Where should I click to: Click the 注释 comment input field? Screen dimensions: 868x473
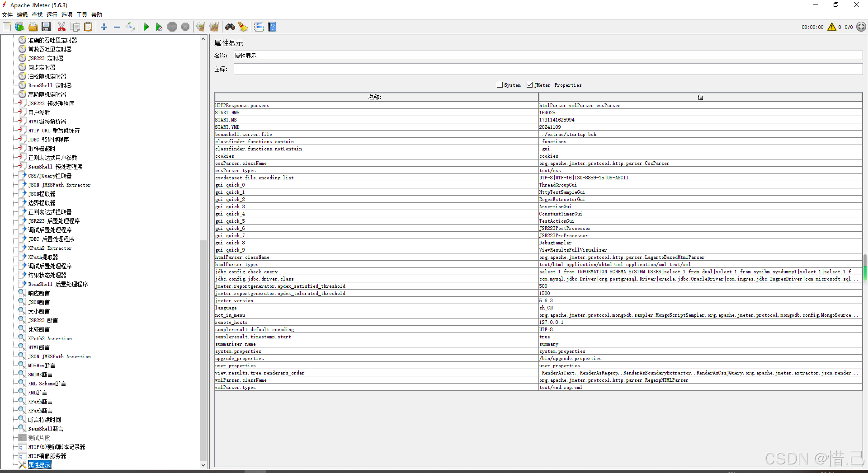(548, 69)
